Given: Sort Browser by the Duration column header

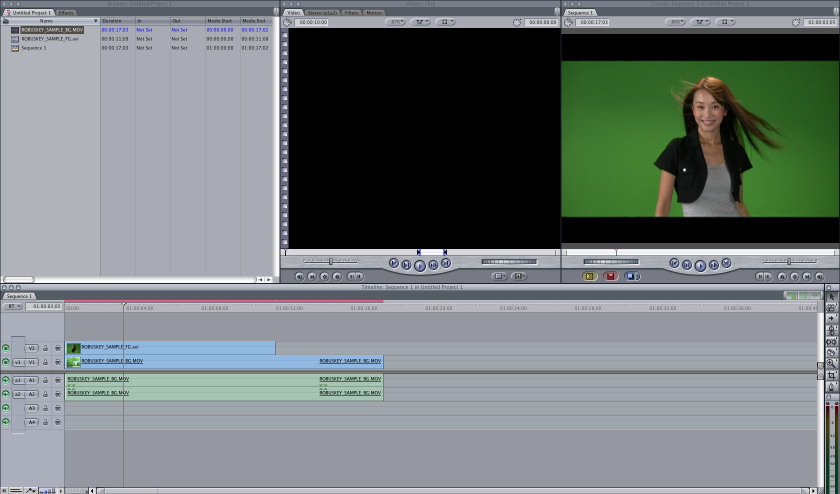Looking at the screenshot, I should 118,21.
